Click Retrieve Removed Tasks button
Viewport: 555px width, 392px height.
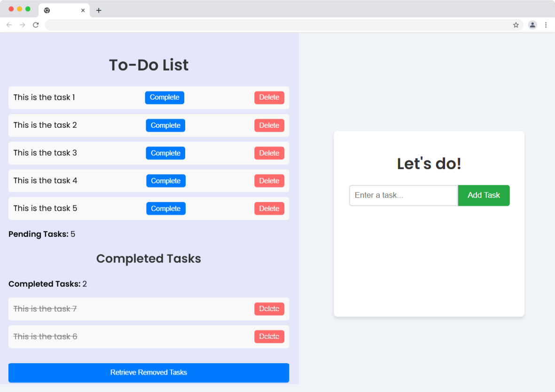pos(149,373)
